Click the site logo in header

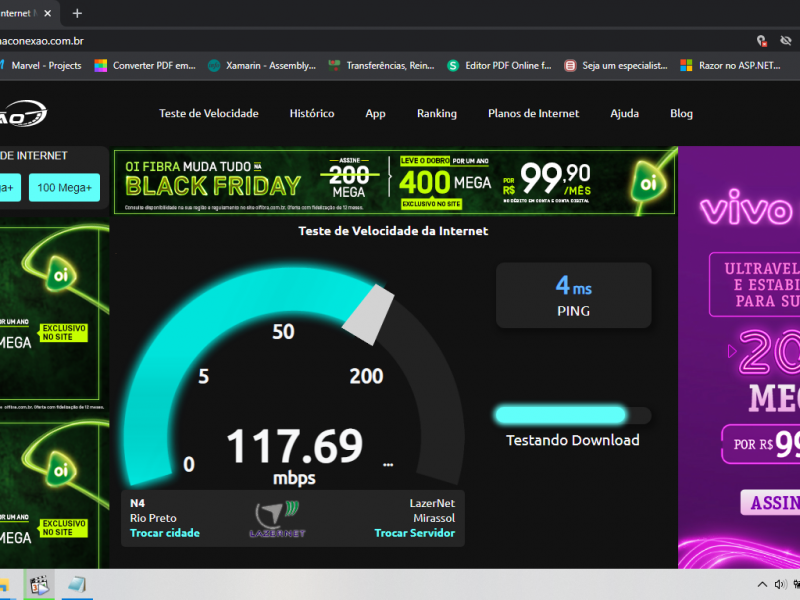click(x=23, y=113)
